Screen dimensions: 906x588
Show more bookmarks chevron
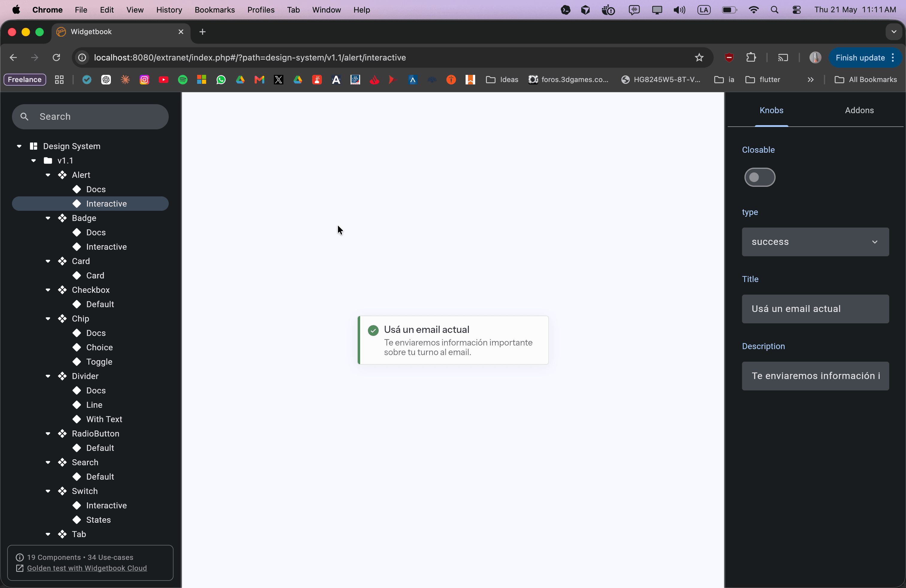point(810,80)
